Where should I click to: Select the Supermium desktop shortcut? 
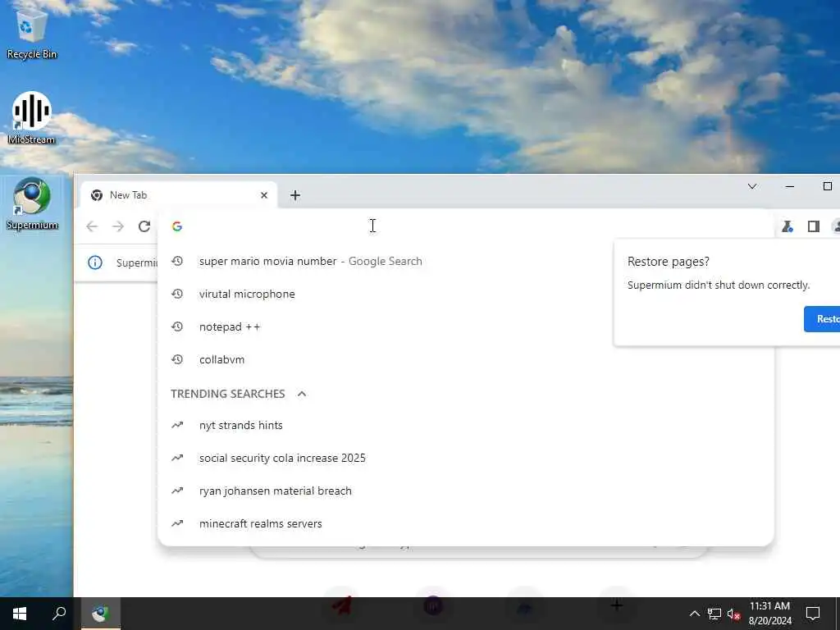[x=32, y=203]
